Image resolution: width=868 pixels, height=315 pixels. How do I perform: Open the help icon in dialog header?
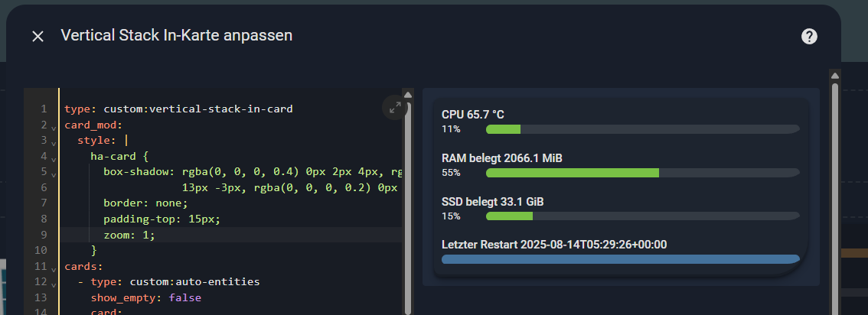809,36
